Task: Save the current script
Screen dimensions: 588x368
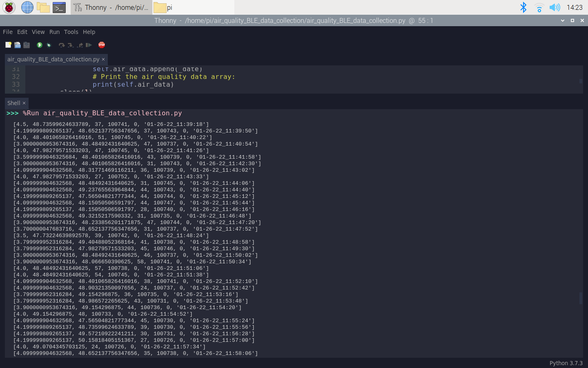Action: [27, 45]
